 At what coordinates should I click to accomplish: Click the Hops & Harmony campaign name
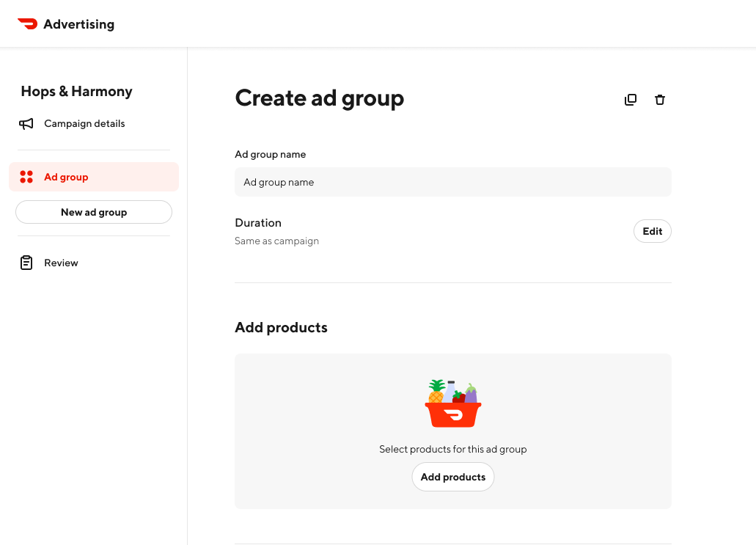pyautogui.click(x=77, y=91)
